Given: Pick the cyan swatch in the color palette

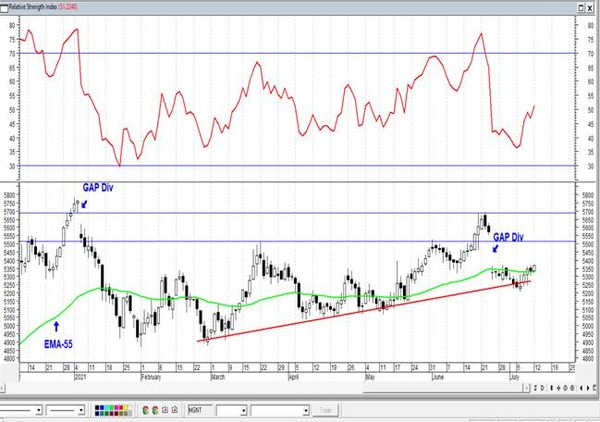Looking at the screenshot, I should [107, 407].
